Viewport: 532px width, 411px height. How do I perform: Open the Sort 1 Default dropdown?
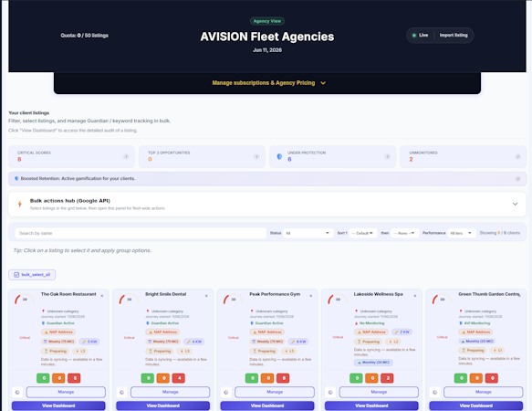tap(362, 233)
